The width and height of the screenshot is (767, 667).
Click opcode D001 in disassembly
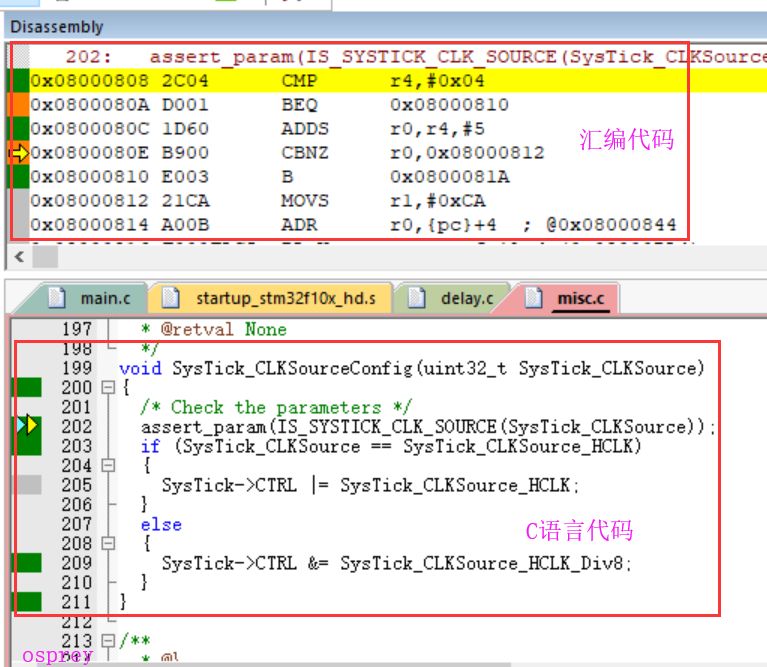185,105
